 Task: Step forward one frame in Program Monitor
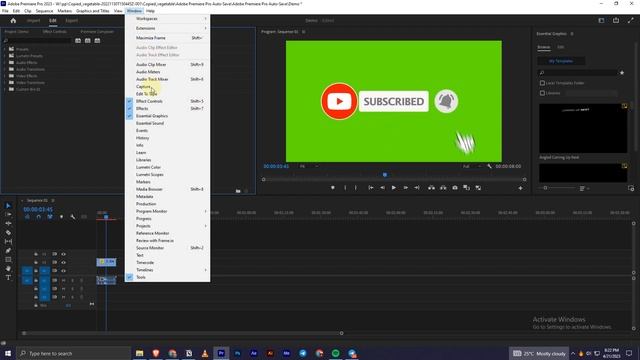(405, 188)
